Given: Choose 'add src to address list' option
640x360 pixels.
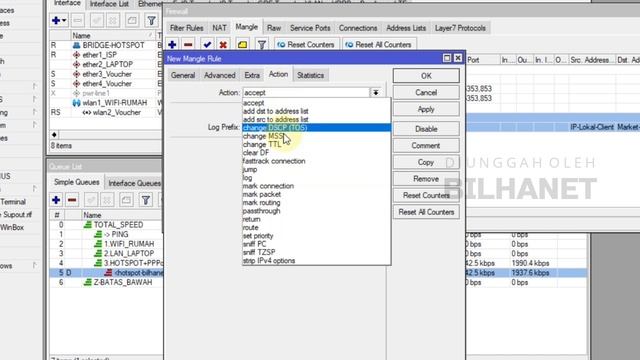Looking at the screenshot, I should coord(316,120).
